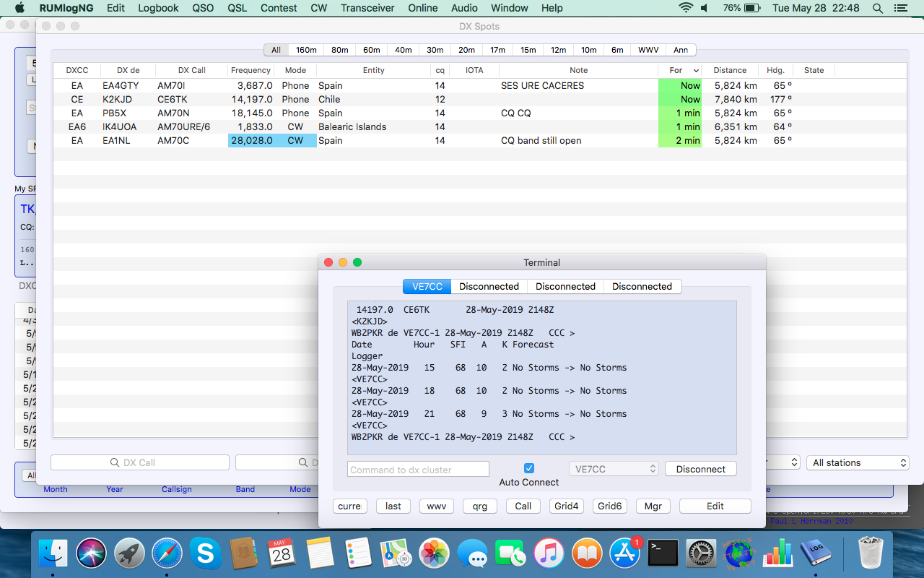This screenshot has height=578, width=924.
Task: Open App Store with update badge
Action: 625,554
